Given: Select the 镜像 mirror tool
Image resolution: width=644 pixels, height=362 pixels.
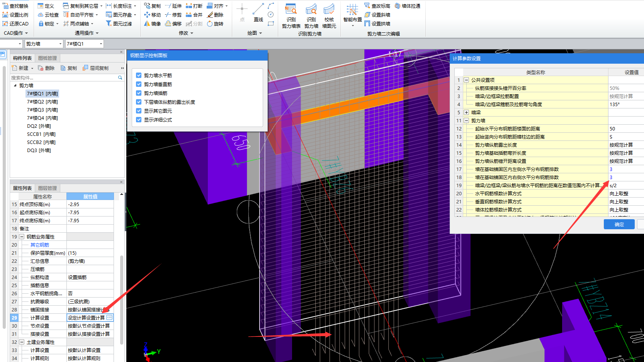Looking at the screenshot, I should [152, 24].
